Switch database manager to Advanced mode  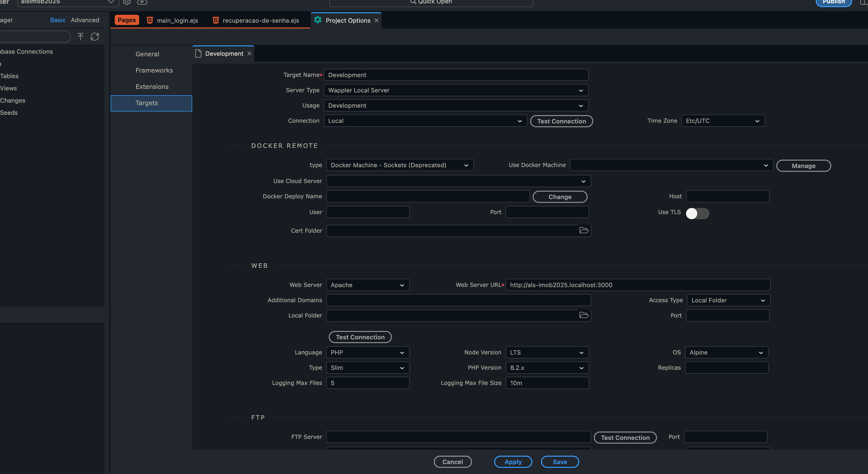(x=85, y=20)
